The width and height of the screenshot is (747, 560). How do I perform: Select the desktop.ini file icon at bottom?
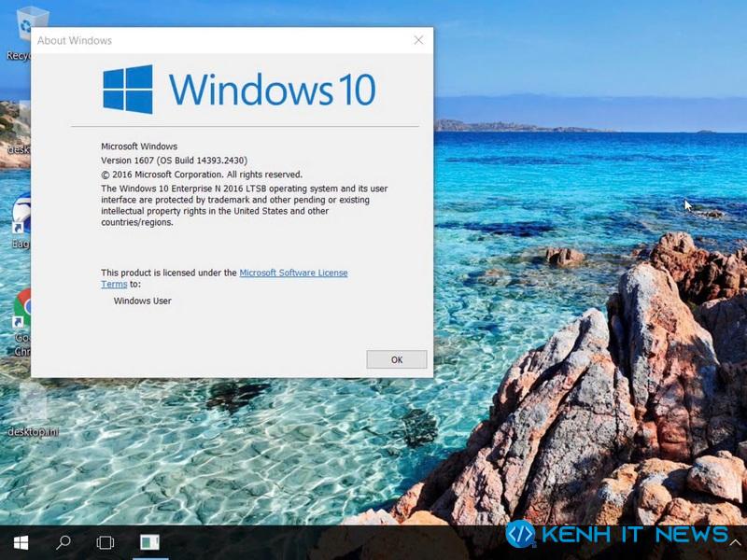tap(34, 411)
